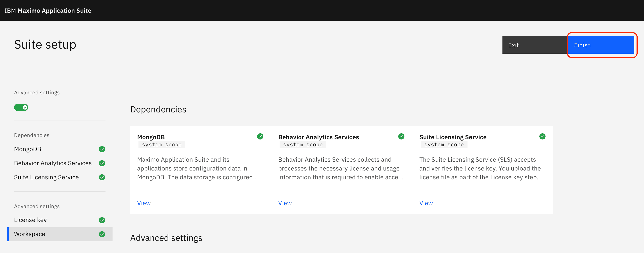This screenshot has height=253, width=644.
Task: Open View link on MongoDB card
Action: (x=144, y=203)
